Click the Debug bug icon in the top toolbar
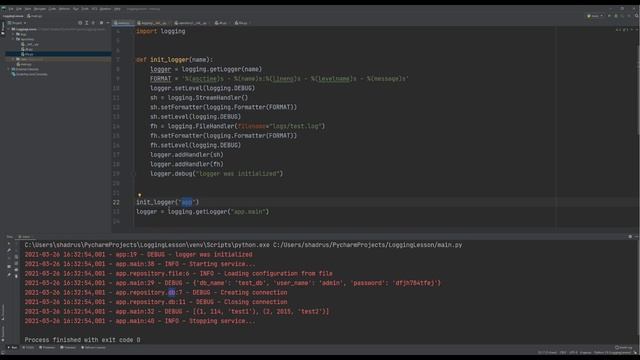Screen dimensions: 640x360 616,16
